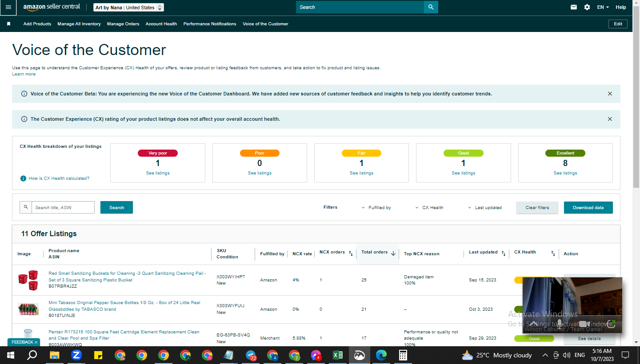Open Manage Orders
This screenshot has width=640, height=364.
pyautogui.click(x=123, y=24)
